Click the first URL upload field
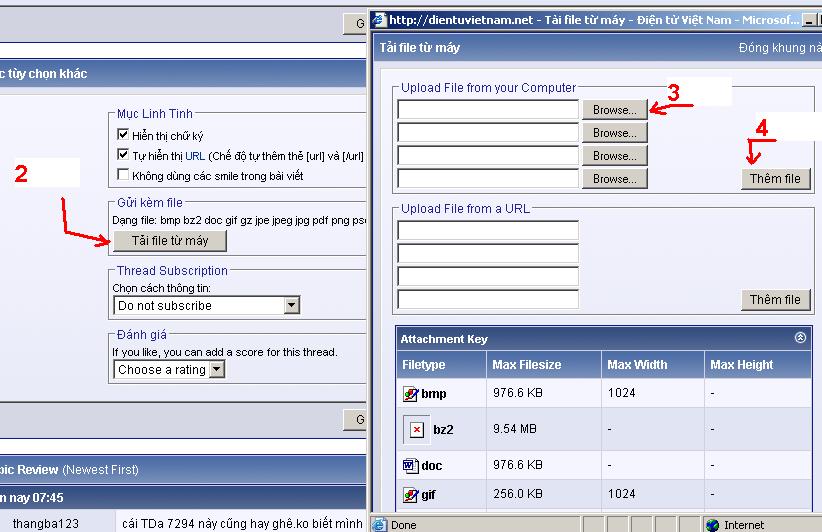822x532 pixels. [x=488, y=231]
